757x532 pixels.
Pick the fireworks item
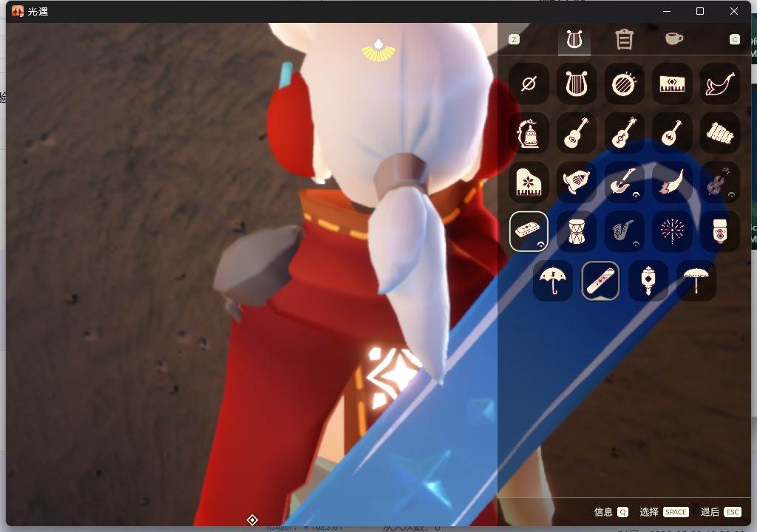(x=672, y=232)
